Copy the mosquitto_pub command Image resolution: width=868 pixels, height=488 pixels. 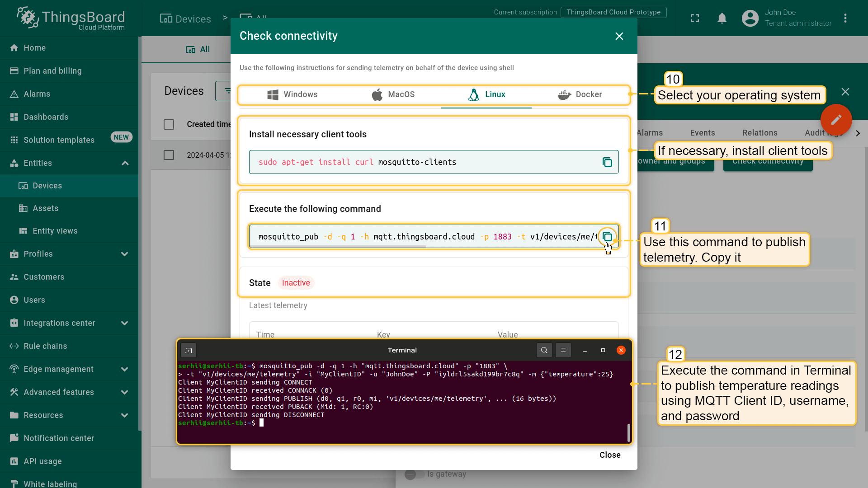pos(607,237)
